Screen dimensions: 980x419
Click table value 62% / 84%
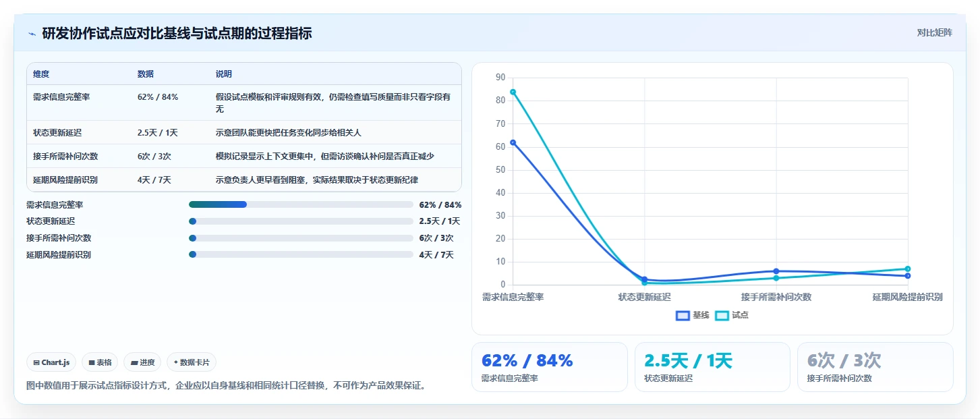pos(158,97)
